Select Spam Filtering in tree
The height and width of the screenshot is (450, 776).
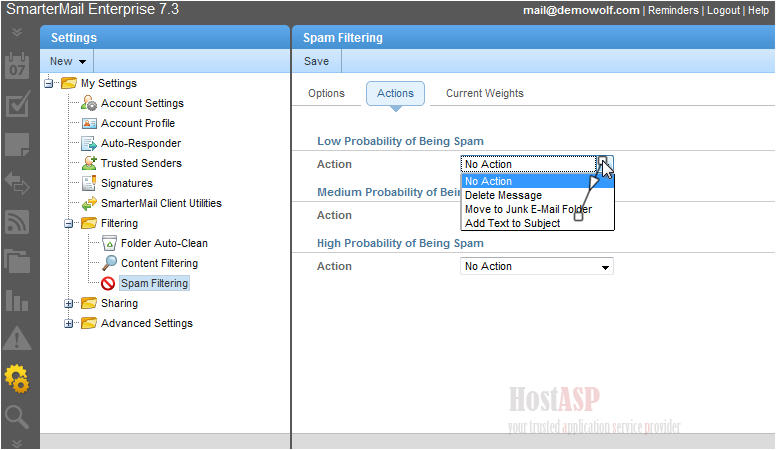click(154, 283)
